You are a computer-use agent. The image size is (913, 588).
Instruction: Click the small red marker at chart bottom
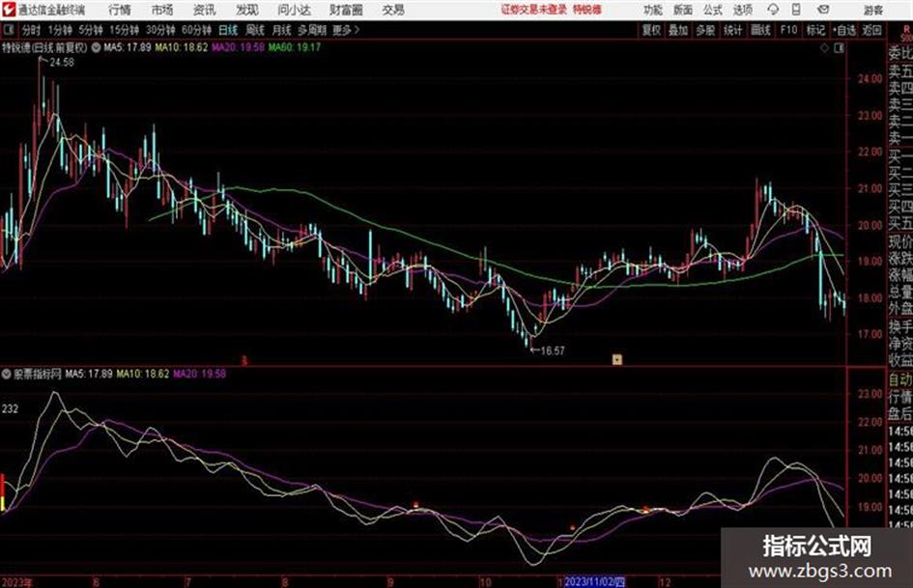click(244, 361)
